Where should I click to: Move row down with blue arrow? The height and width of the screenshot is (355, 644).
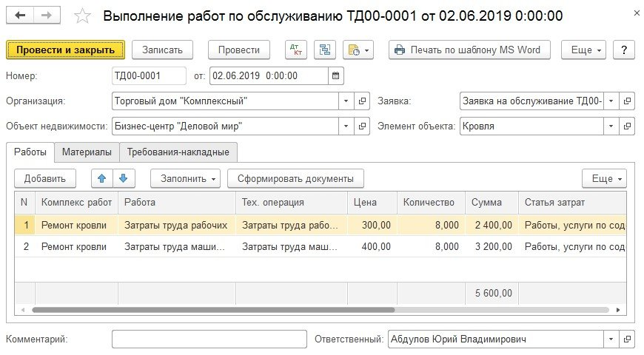123,178
